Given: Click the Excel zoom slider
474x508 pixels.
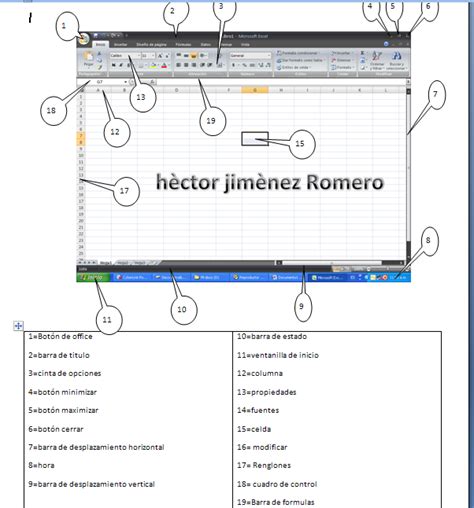Looking at the screenshot, I should point(387,269).
